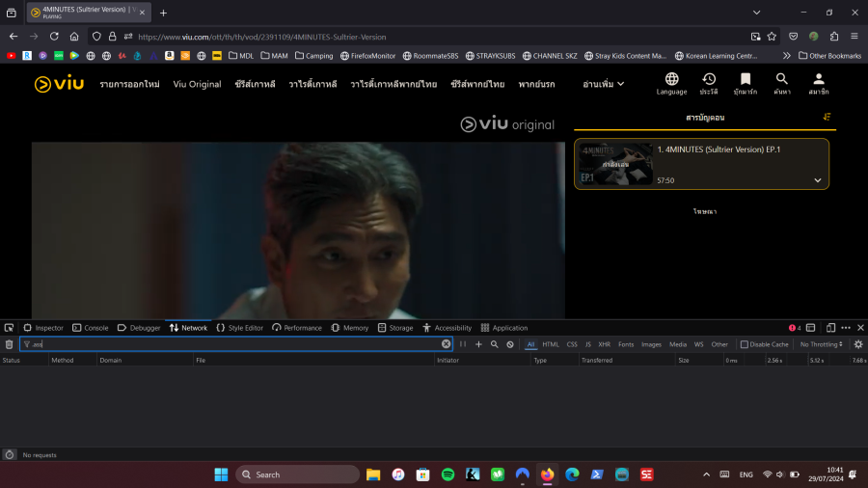Open Spotify from the Windows taskbar

point(448,474)
